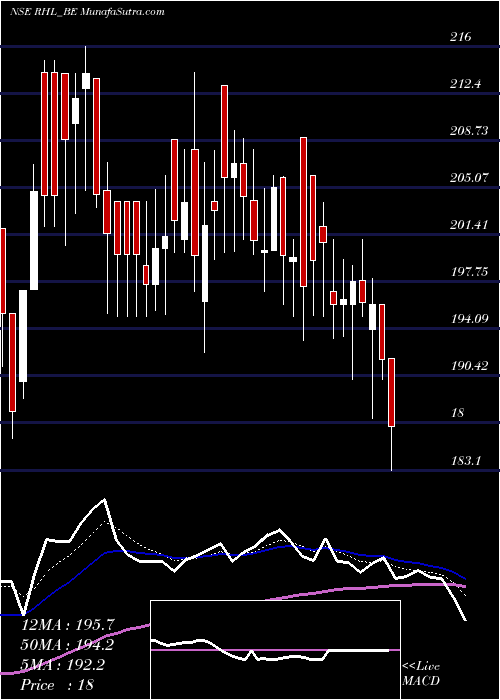
Task: Select the 216 price level label
Action: pyautogui.click(x=460, y=37)
